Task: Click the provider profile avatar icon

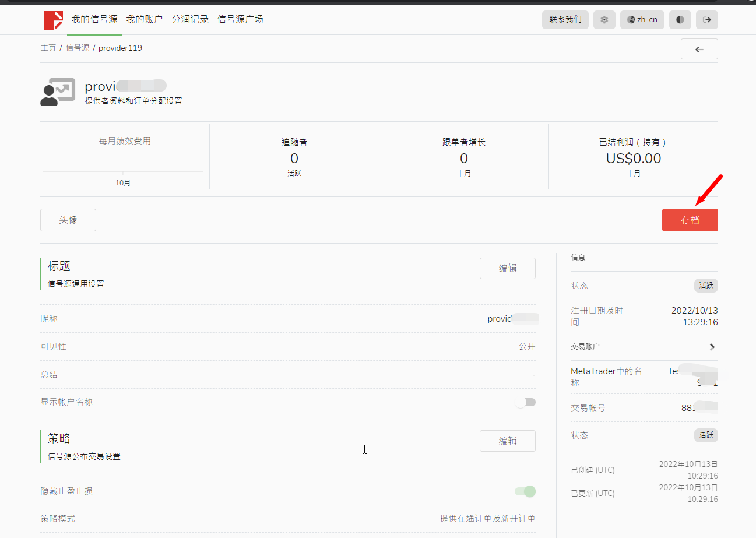Action: click(x=57, y=92)
